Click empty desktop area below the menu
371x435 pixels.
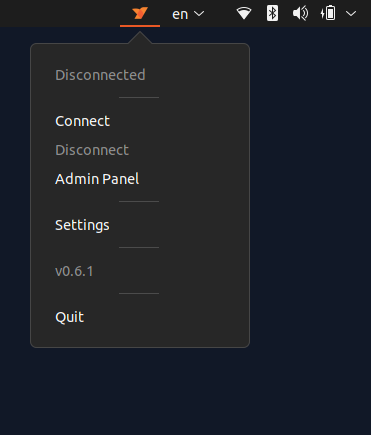(140, 390)
